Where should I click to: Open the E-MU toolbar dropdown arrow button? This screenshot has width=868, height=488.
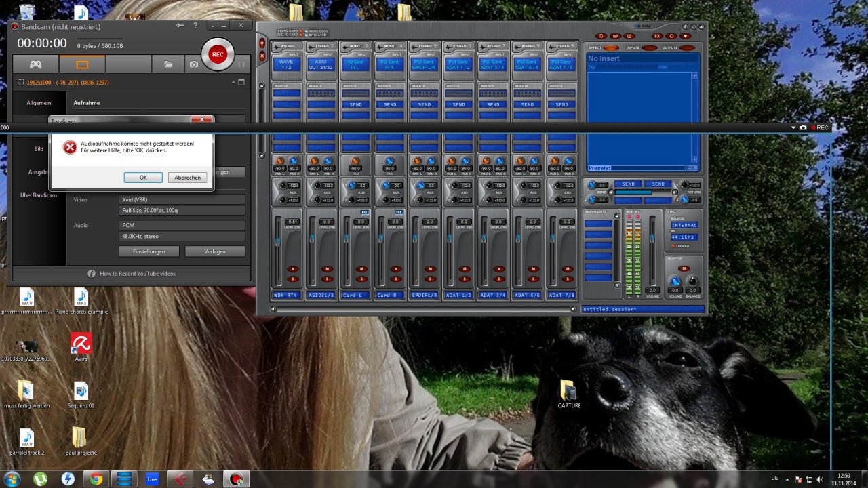pyautogui.click(x=686, y=35)
